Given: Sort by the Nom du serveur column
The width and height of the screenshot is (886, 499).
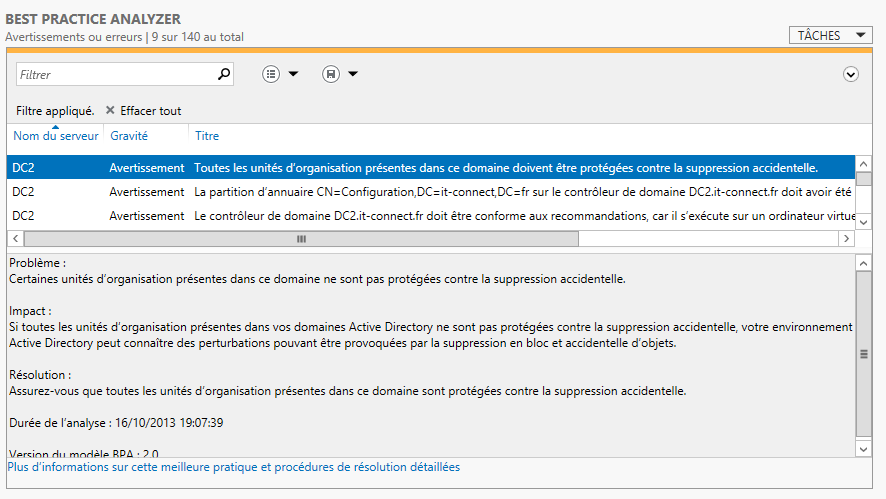Looking at the screenshot, I should (55, 136).
